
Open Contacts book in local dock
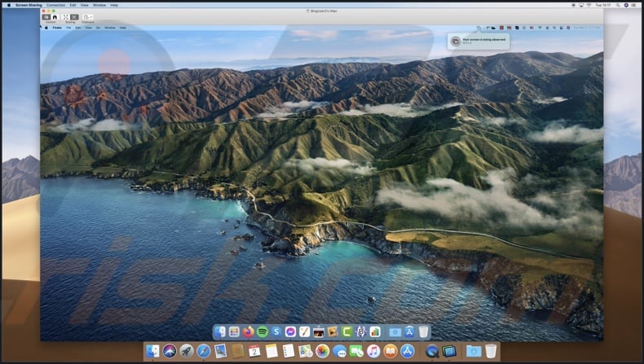[x=237, y=351]
